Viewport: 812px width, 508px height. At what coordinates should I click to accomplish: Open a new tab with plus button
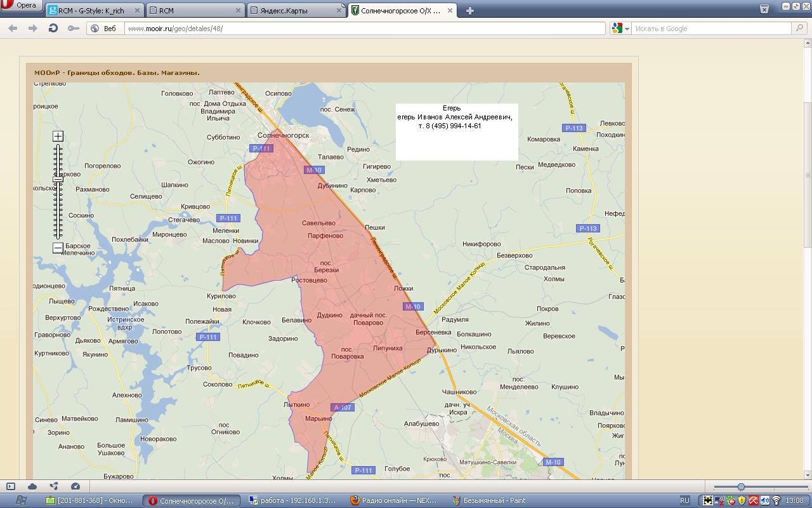pyautogui.click(x=469, y=11)
